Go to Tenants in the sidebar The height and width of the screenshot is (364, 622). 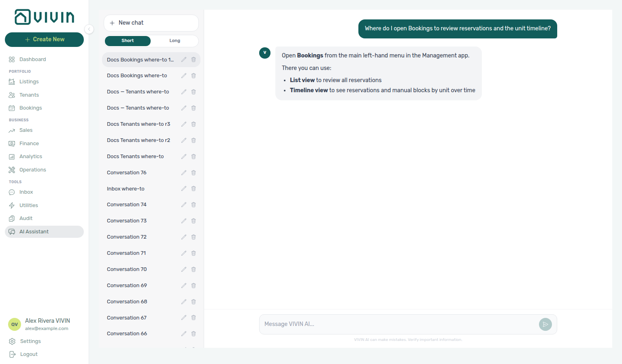click(x=29, y=95)
